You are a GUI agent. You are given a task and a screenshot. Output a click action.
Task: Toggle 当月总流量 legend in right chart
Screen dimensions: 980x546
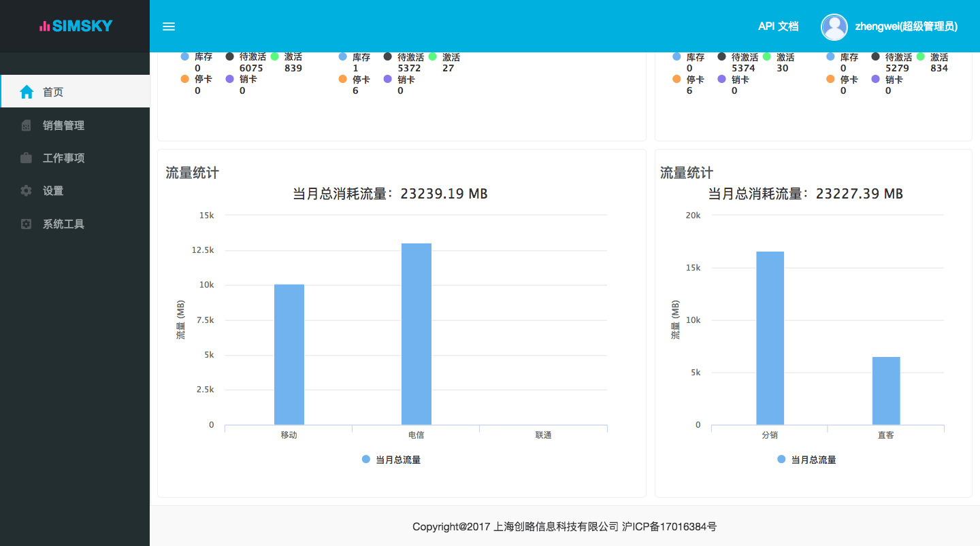[806, 460]
